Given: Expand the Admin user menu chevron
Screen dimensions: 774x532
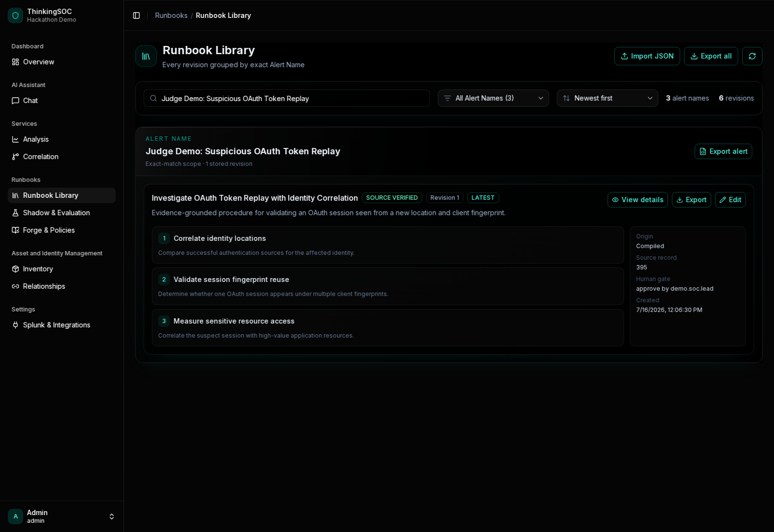Looking at the screenshot, I should [x=112, y=517].
